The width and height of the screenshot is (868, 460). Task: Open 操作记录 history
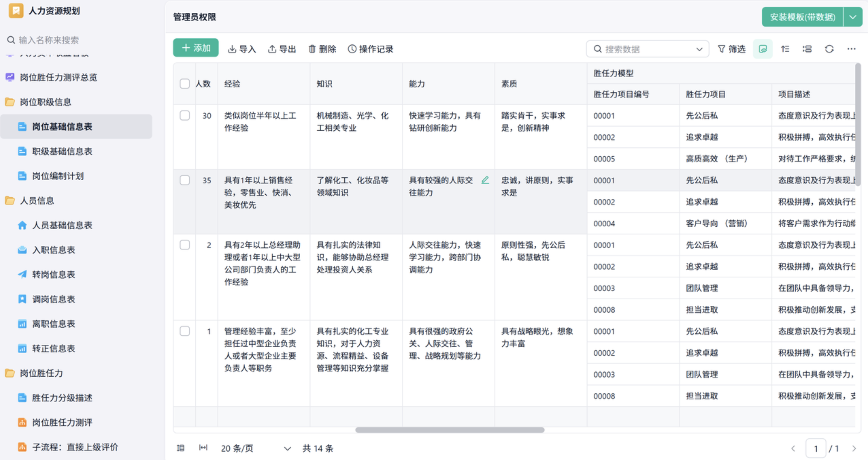pyautogui.click(x=370, y=49)
